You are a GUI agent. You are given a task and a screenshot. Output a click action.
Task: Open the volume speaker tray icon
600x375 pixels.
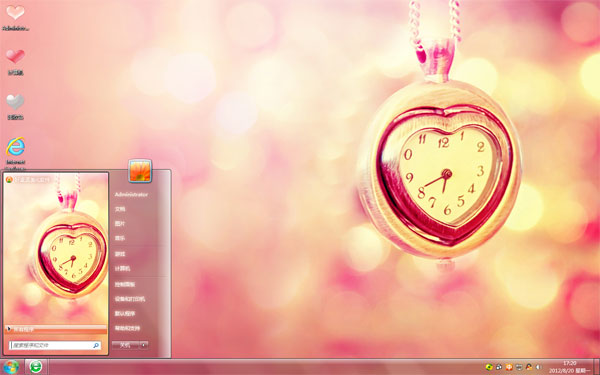[x=539, y=367]
